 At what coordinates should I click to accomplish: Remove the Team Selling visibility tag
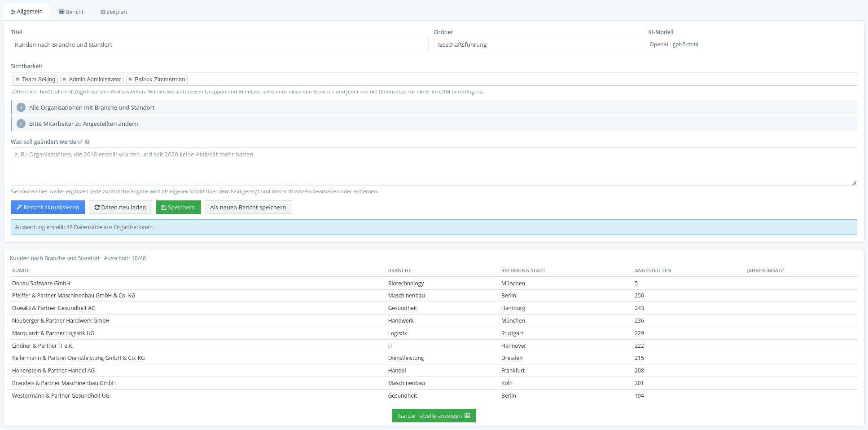pyautogui.click(x=18, y=80)
